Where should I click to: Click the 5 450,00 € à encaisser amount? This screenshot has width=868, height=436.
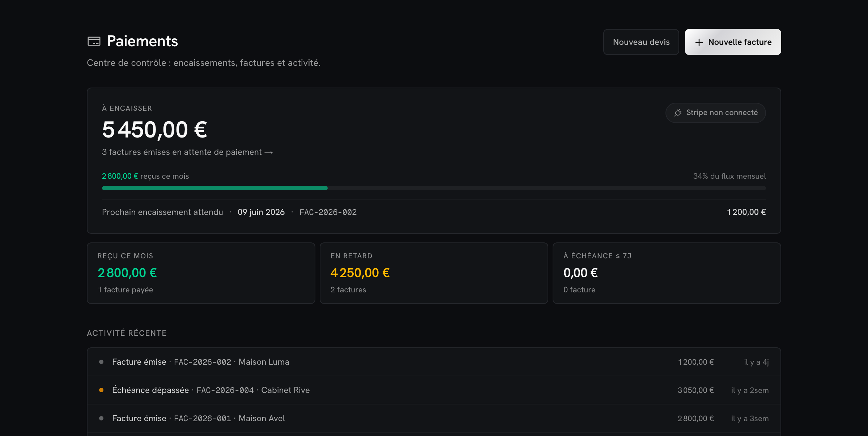[x=154, y=130]
